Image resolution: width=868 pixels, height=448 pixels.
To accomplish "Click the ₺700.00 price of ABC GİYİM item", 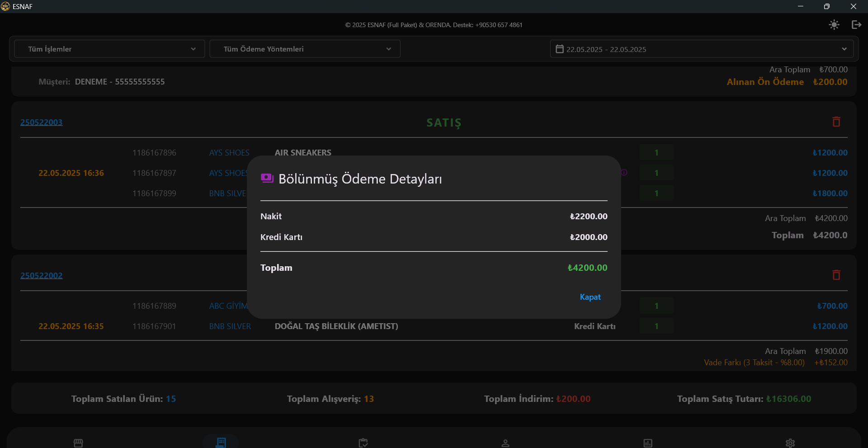I will click(x=832, y=306).
